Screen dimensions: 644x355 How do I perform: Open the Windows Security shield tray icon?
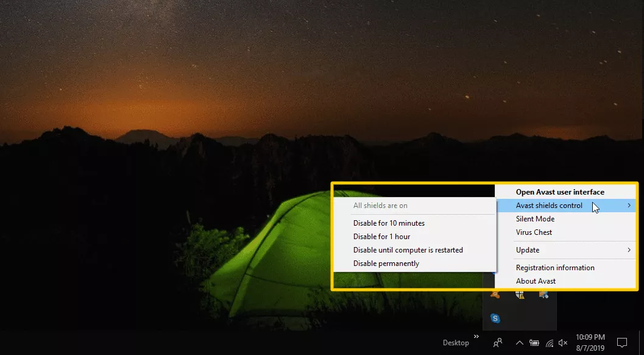(519, 295)
